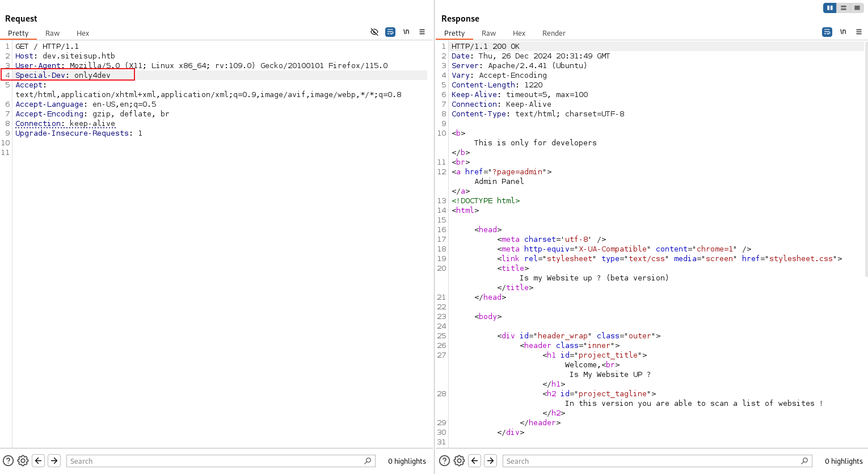The width and height of the screenshot is (868, 474).
Task: Click 'Is my Website up ? (beta version)' title
Action: (594, 278)
